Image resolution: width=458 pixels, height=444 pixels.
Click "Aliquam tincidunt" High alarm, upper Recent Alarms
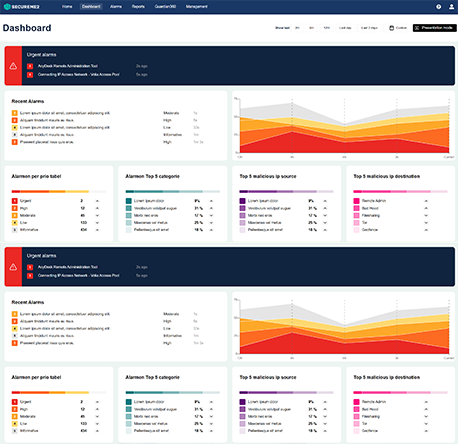coord(47,120)
